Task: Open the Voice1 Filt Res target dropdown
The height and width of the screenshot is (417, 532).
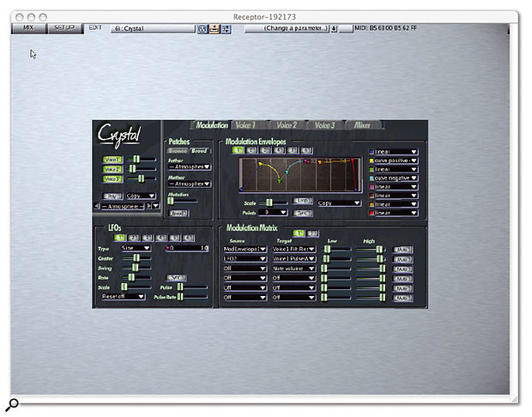Action: pos(293,249)
